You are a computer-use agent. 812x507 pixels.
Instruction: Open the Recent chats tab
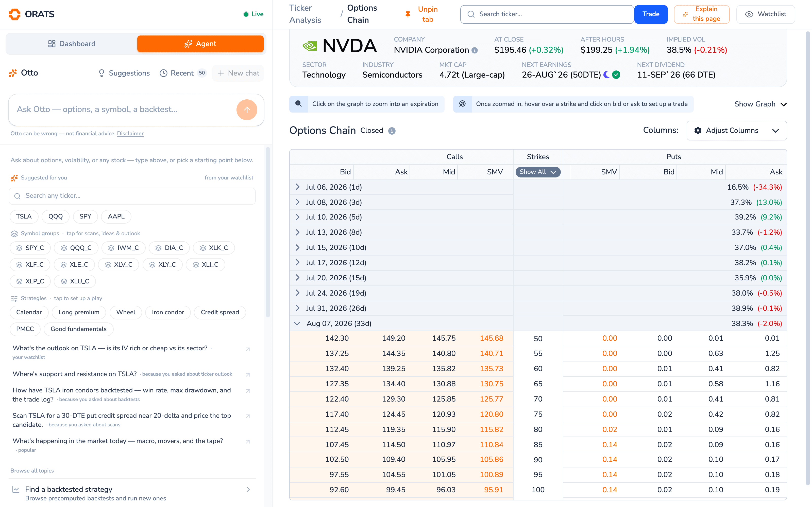click(183, 73)
